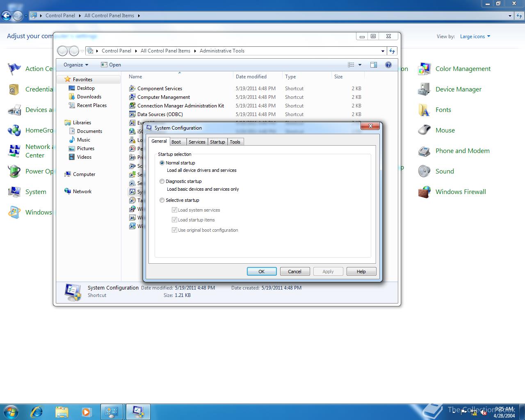Click the Data Sources (ODBC) icon
Screen dimensions: 525x420
point(132,114)
